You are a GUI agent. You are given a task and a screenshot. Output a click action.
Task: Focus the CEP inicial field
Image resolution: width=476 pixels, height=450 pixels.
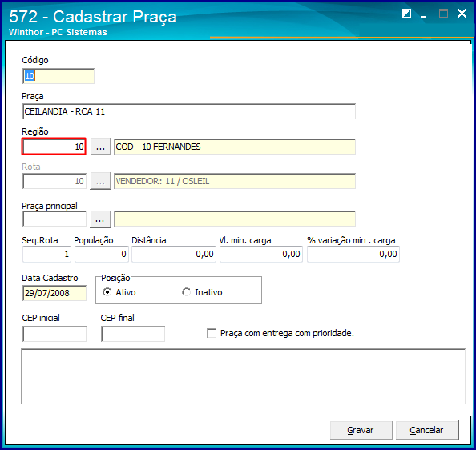(x=54, y=334)
